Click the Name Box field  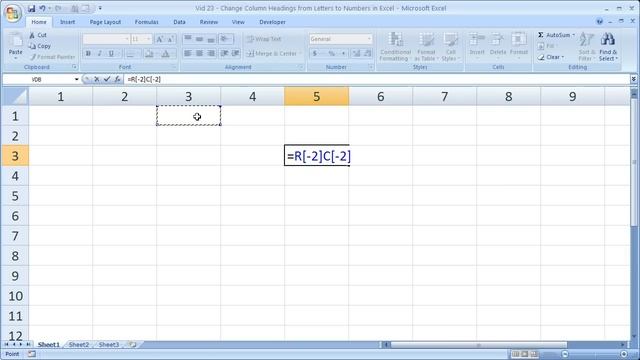38,79
